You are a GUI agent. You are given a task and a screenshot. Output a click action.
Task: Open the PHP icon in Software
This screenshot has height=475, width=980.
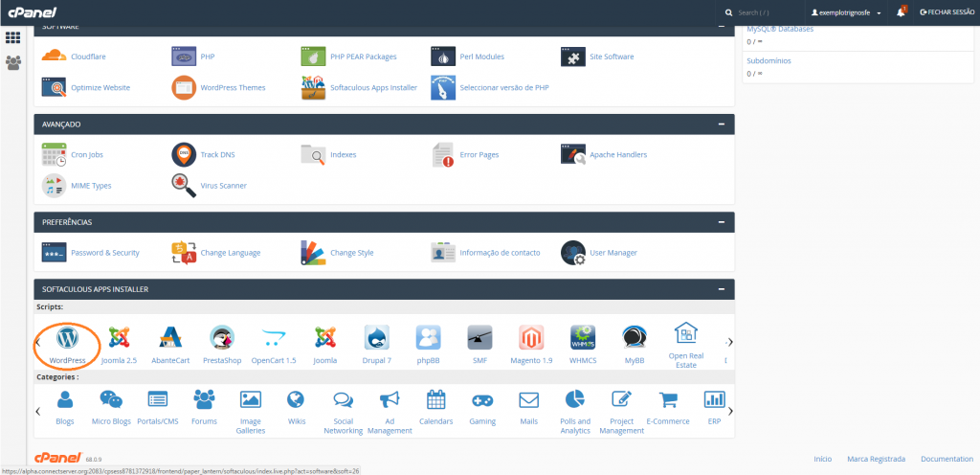tap(184, 57)
